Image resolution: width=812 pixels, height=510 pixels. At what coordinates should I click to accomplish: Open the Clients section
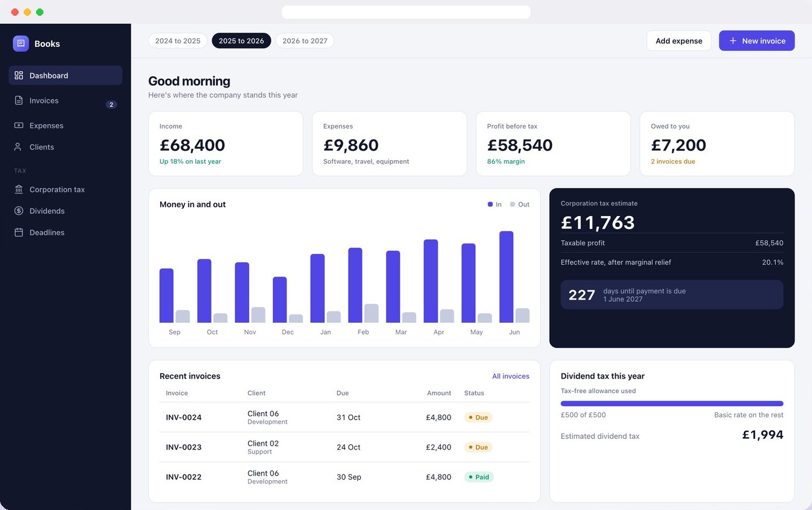coord(65,147)
